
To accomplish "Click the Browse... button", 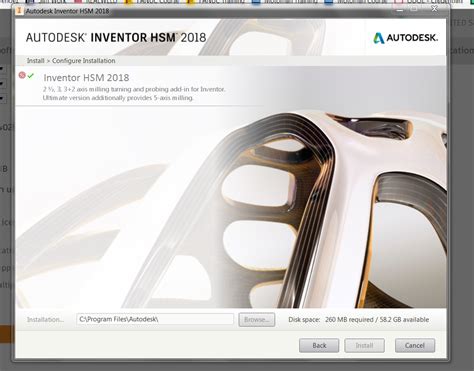I will (257, 320).
